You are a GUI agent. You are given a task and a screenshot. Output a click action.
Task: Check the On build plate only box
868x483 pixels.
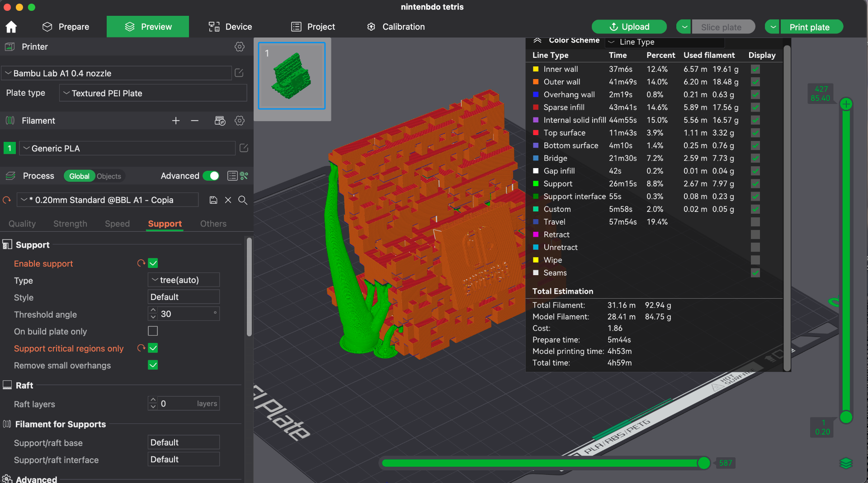[153, 331]
